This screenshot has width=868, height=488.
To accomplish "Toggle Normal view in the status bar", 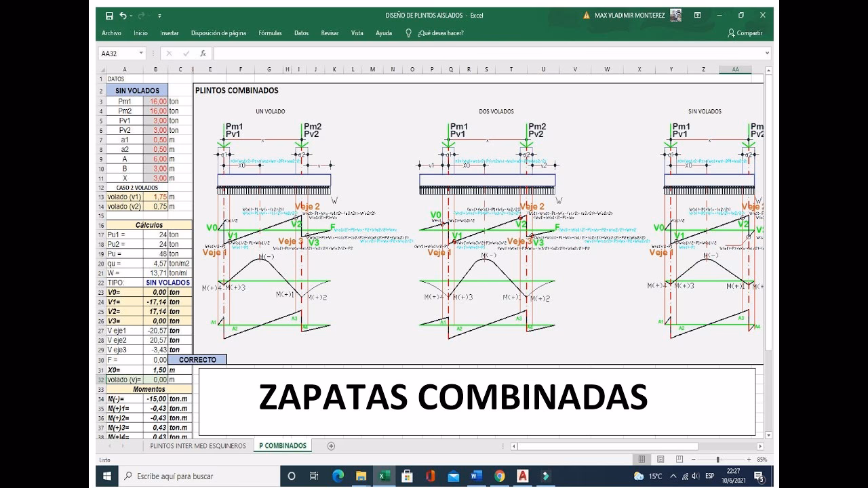I will point(641,459).
